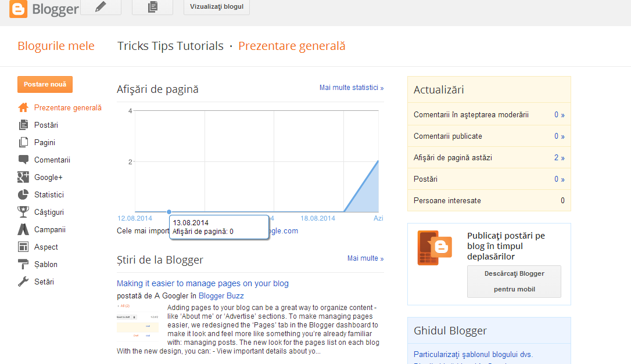Open Pagini in sidebar
This screenshot has height=364, width=631.
45,142
